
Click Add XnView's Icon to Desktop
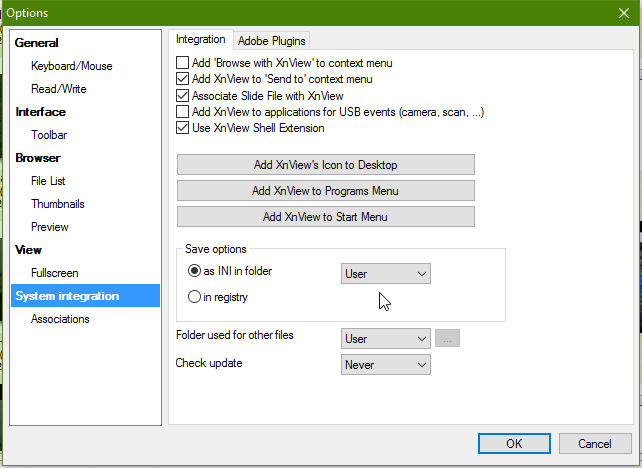(325, 165)
